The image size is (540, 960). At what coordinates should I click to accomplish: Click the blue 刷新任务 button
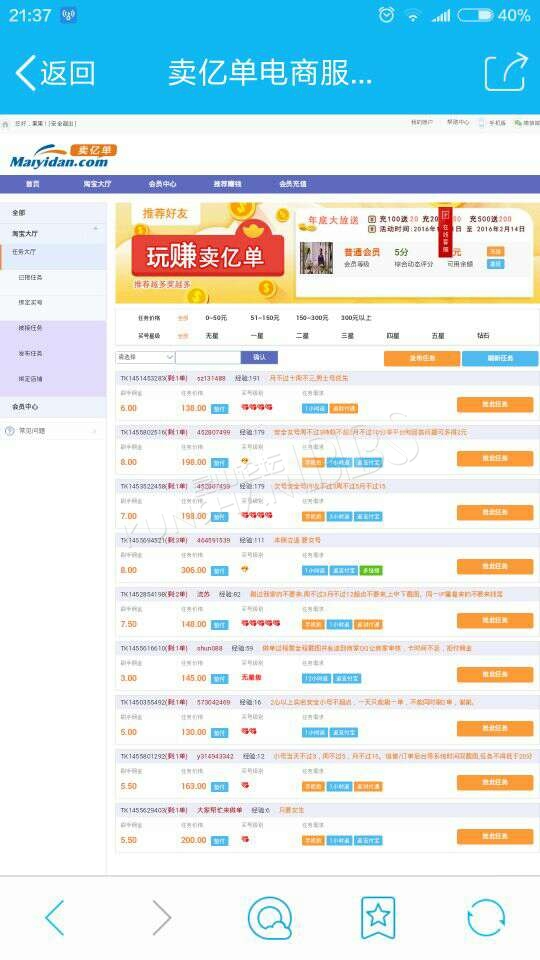point(500,358)
